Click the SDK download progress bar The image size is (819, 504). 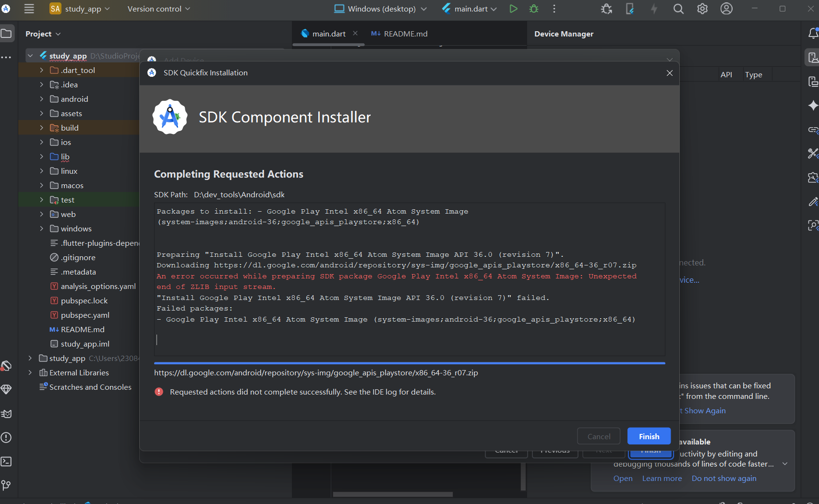click(409, 363)
